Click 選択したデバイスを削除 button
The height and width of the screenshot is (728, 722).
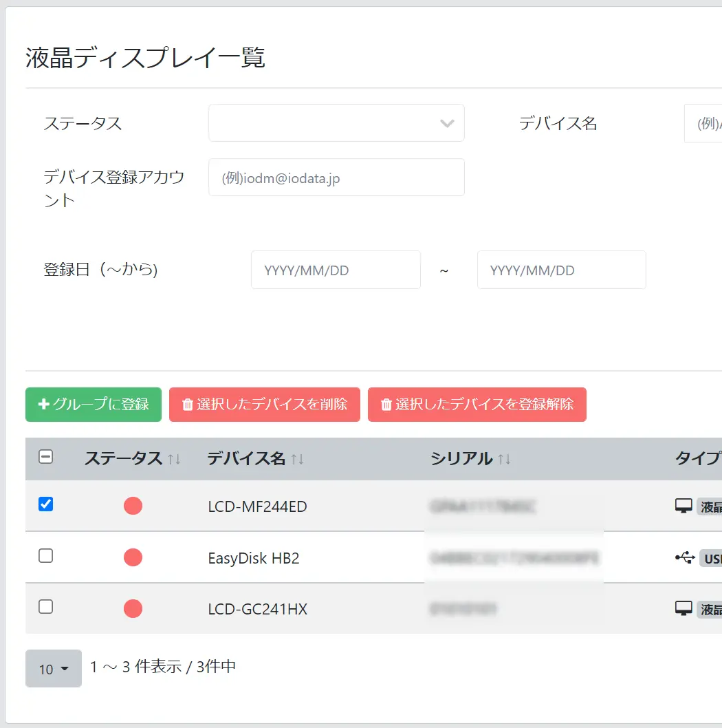tap(265, 405)
